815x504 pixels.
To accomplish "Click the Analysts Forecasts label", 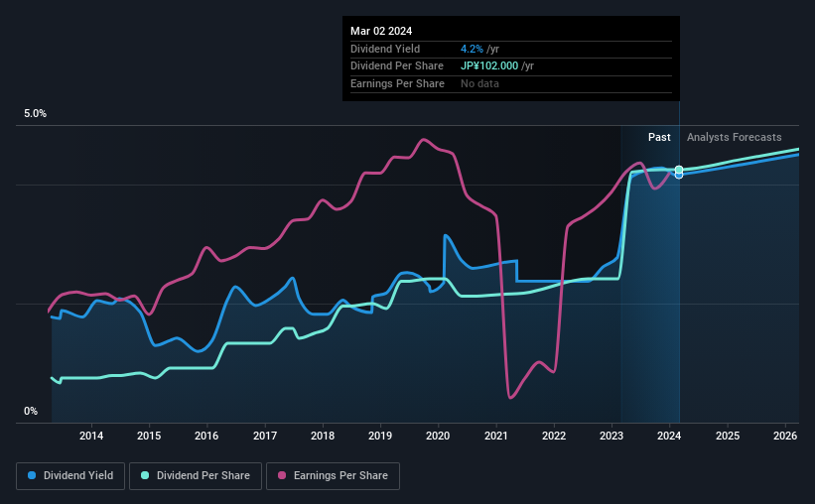I will (x=734, y=137).
